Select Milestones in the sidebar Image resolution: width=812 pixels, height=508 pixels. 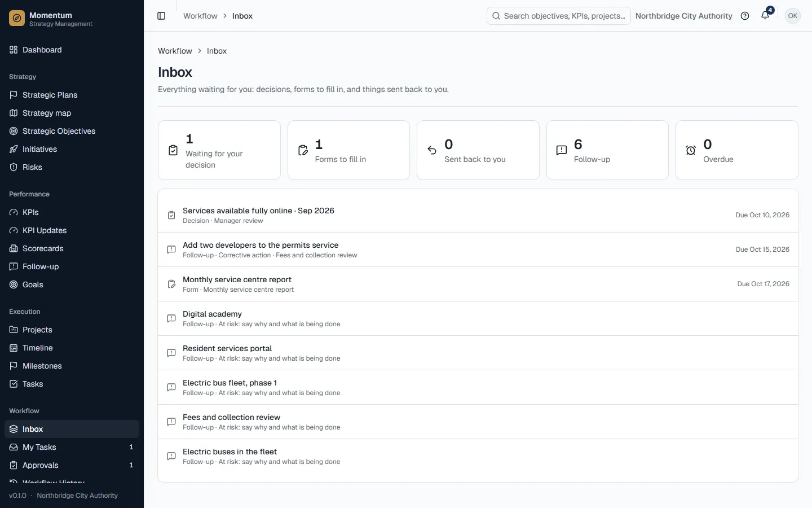pos(72,366)
